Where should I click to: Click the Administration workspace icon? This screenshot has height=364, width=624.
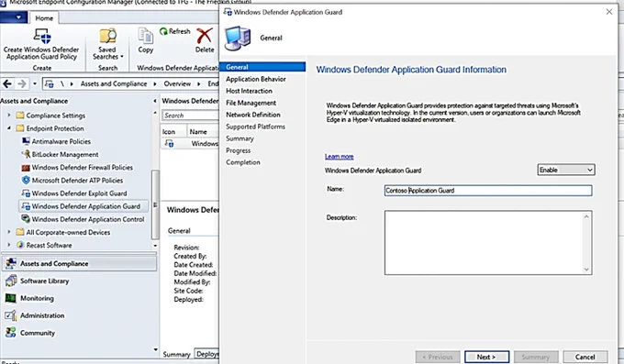coord(11,315)
